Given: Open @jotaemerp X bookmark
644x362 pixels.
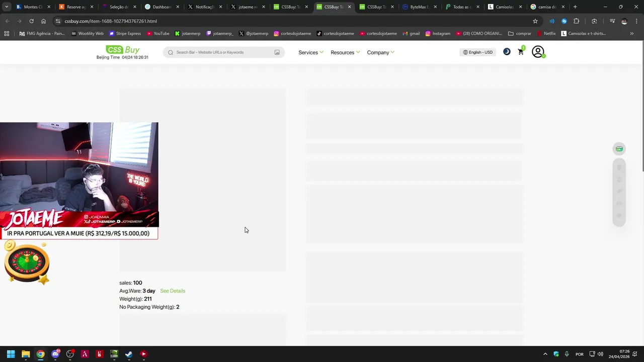Looking at the screenshot, I should point(254,34).
